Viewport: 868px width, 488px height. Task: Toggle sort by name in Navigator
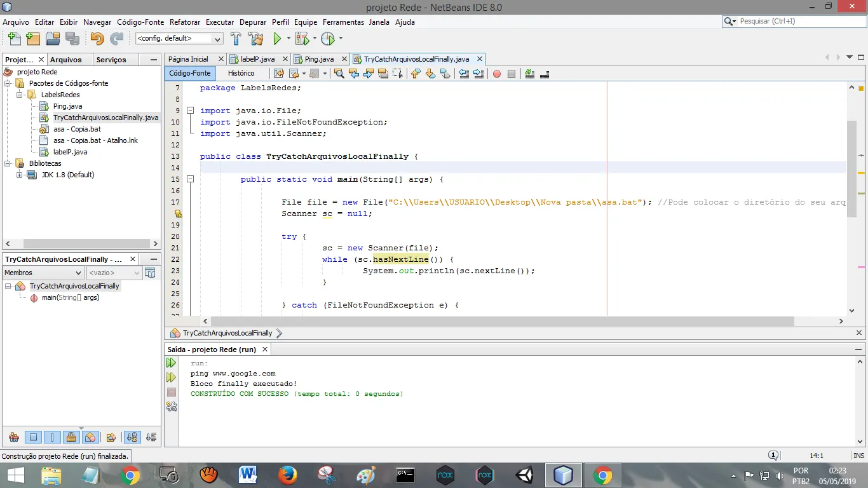(132, 437)
